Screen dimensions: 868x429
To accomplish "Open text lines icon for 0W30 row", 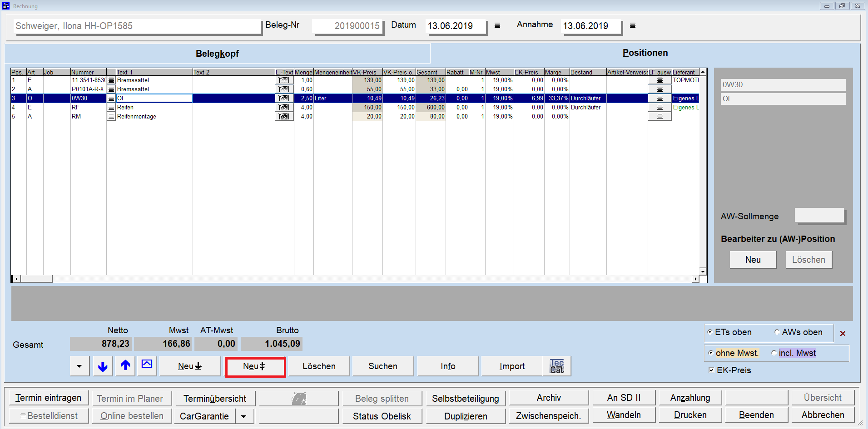I will click(111, 99).
